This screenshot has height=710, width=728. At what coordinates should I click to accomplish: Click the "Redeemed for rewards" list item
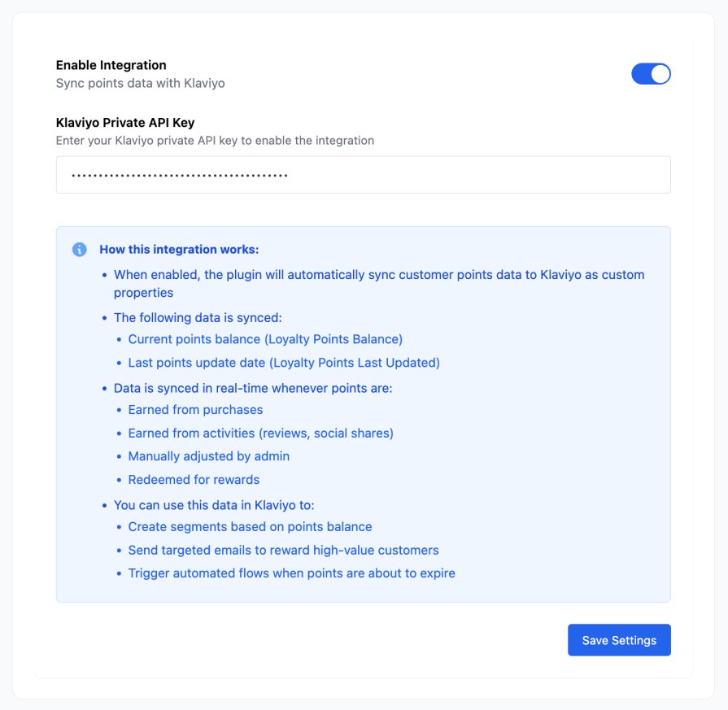coord(194,480)
